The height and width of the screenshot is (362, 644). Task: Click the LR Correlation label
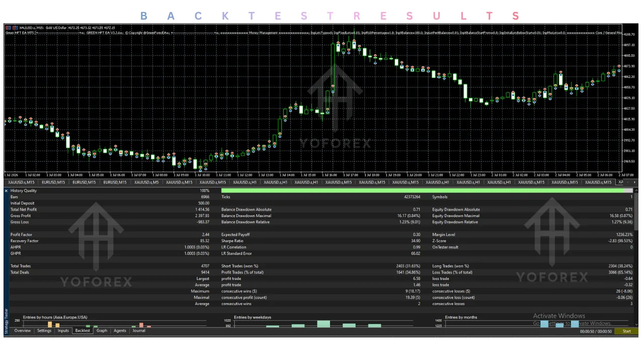[x=234, y=247]
